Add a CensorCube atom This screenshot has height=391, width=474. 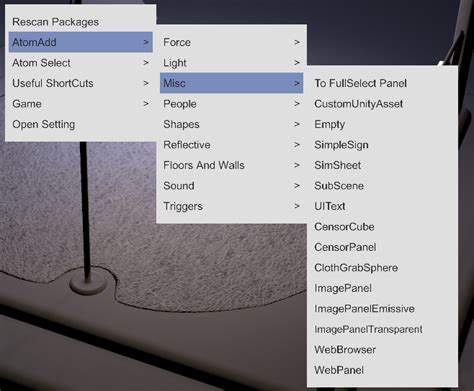pos(382,227)
